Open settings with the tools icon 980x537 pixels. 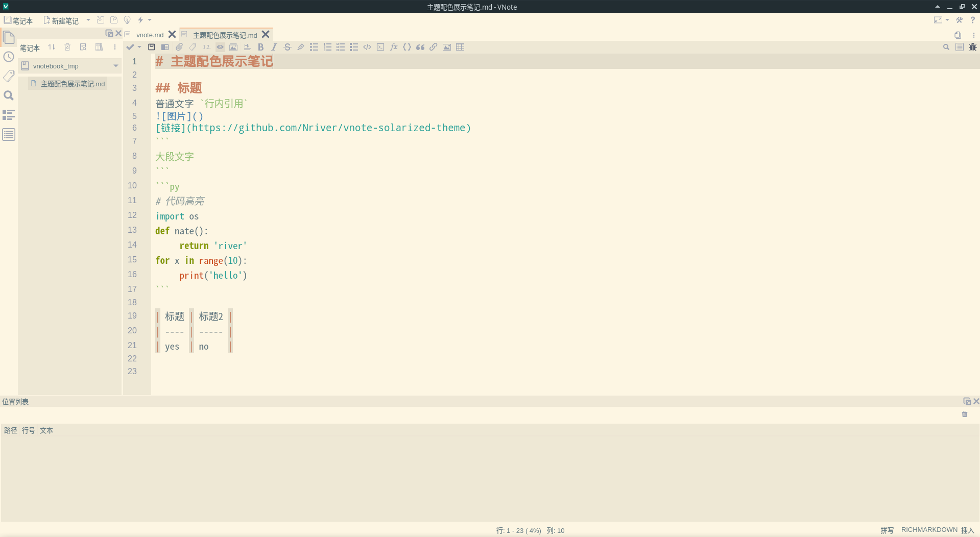coord(960,20)
